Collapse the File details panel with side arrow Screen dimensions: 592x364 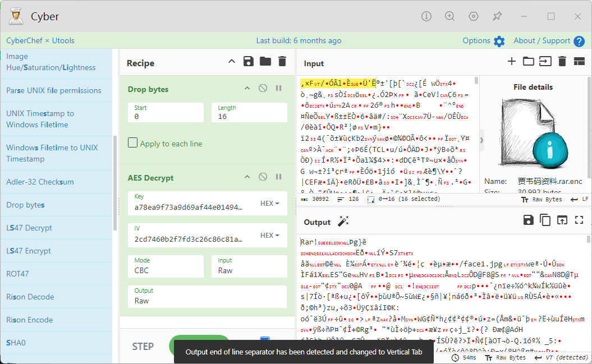coord(481,140)
